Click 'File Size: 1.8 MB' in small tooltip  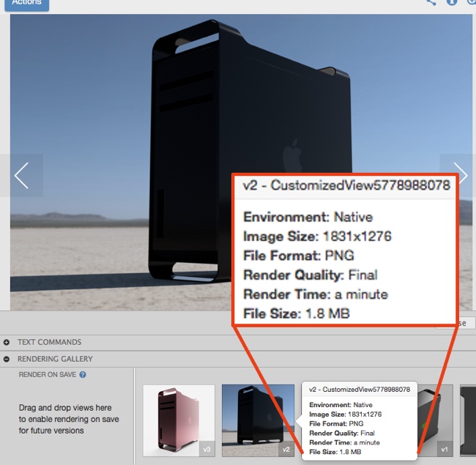coord(335,452)
